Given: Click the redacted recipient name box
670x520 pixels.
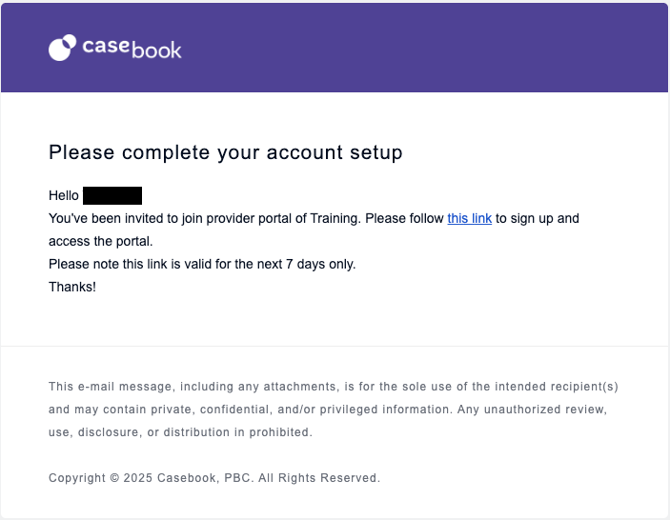Looking at the screenshot, I should coord(112,195).
